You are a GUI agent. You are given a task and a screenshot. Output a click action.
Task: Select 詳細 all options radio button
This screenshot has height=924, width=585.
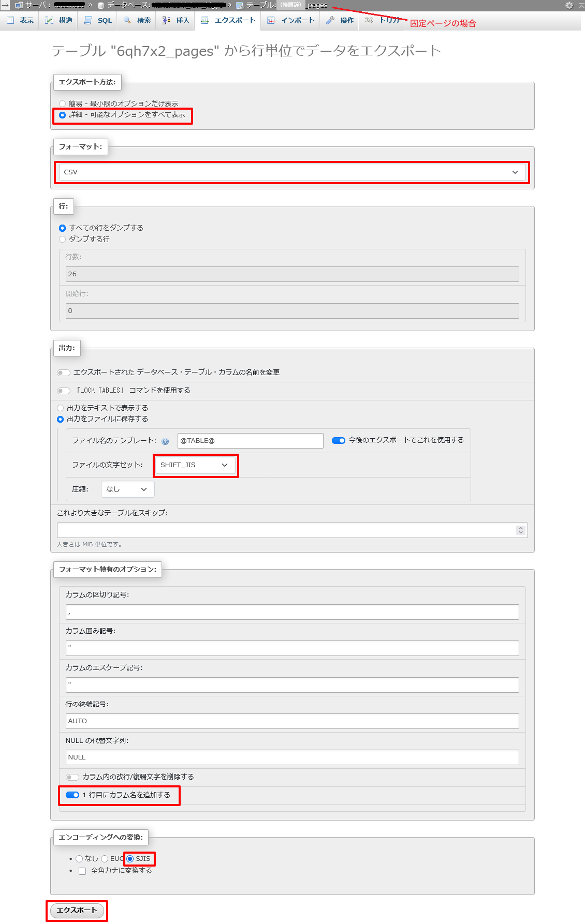coord(62,115)
